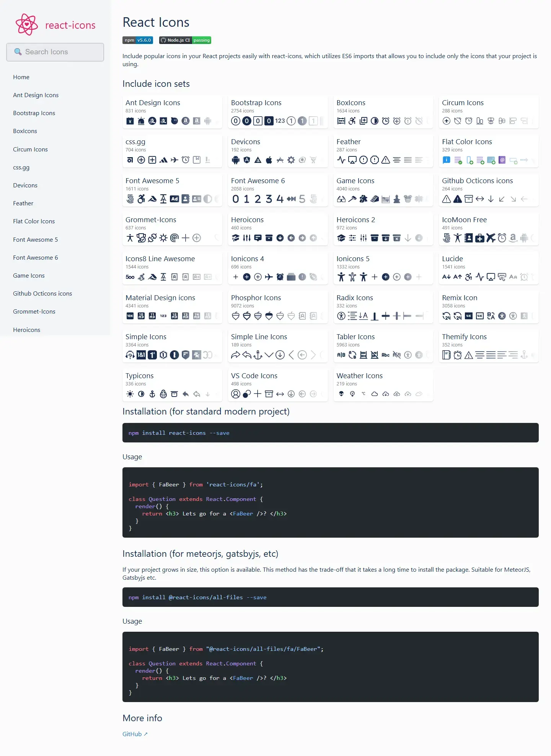Select the anchor icon in Simple Line Icons card
The width and height of the screenshot is (551, 756).
[x=258, y=355]
